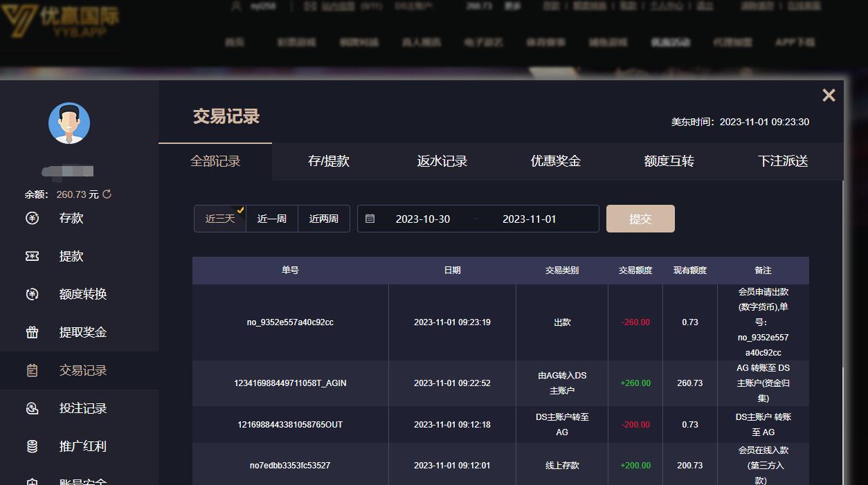Choose the 近一周 quick range
The width and height of the screenshot is (868, 485).
click(272, 219)
